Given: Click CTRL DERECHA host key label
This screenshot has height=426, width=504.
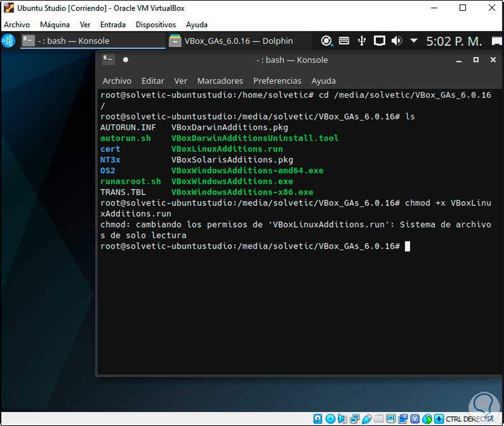Looking at the screenshot, I should 470,419.
